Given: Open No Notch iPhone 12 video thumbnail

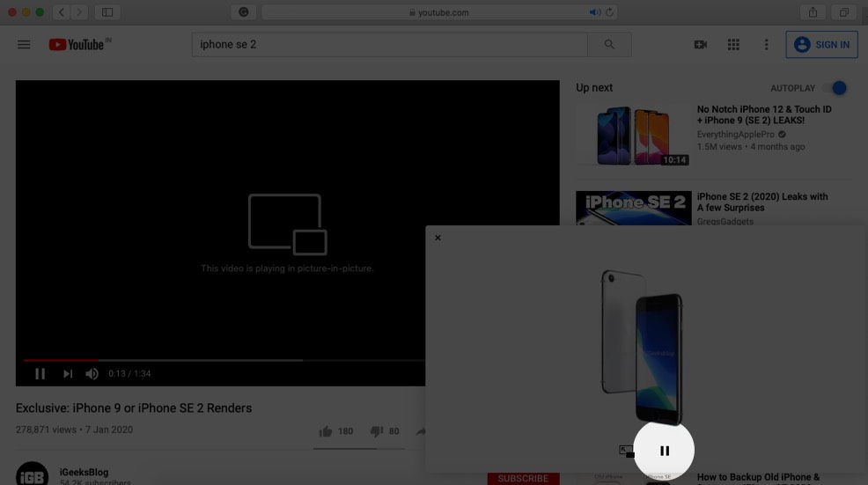Looking at the screenshot, I should point(633,135).
